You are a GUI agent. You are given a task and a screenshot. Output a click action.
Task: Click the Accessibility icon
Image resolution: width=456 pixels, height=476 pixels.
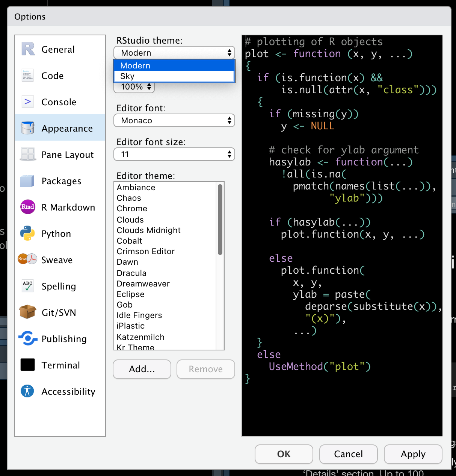tap(27, 391)
